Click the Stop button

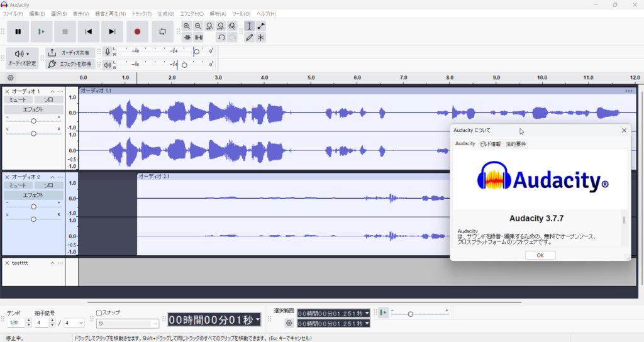(x=65, y=31)
